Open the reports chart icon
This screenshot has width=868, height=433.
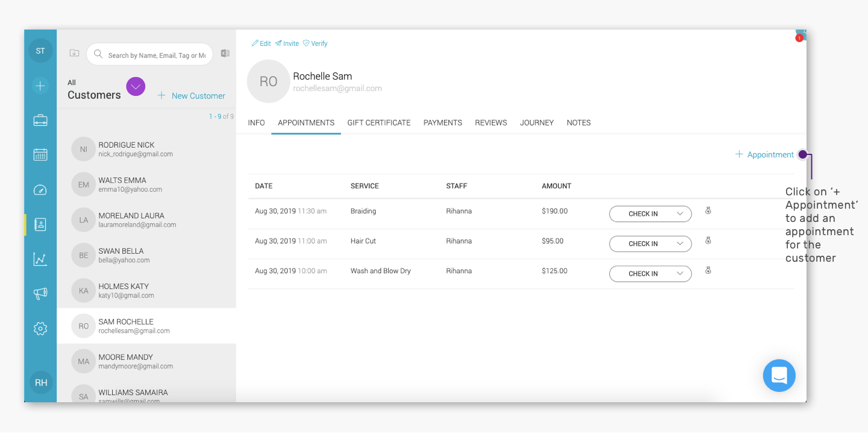(x=40, y=259)
